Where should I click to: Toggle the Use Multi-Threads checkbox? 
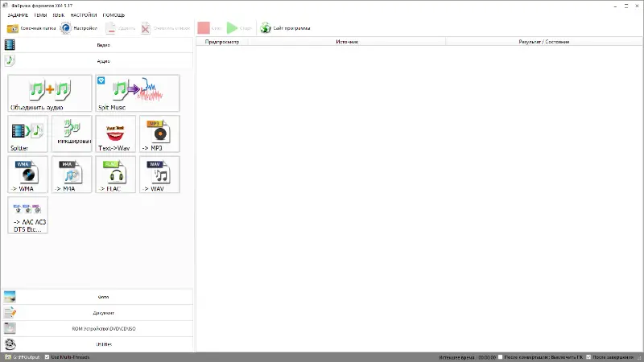[x=47, y=357]
